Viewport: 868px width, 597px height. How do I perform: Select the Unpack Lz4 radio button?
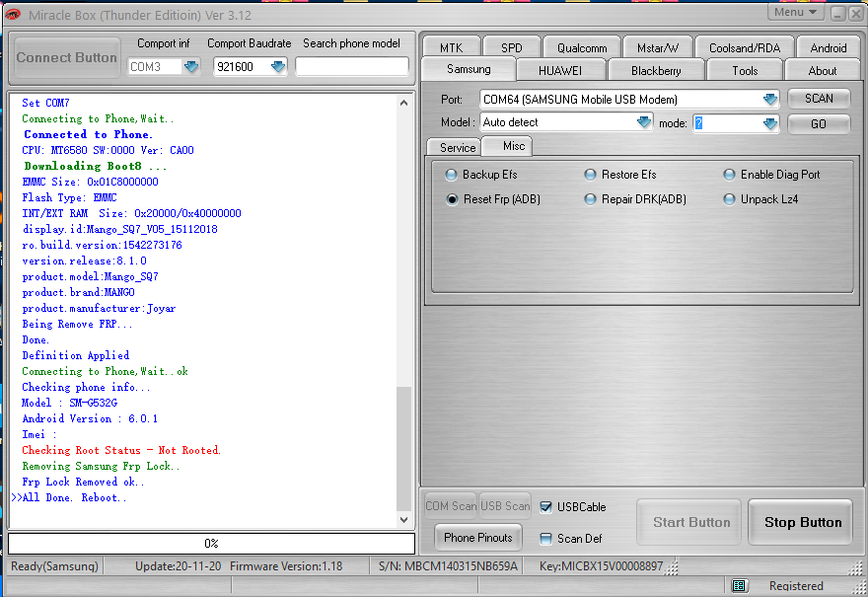[730, 199]
